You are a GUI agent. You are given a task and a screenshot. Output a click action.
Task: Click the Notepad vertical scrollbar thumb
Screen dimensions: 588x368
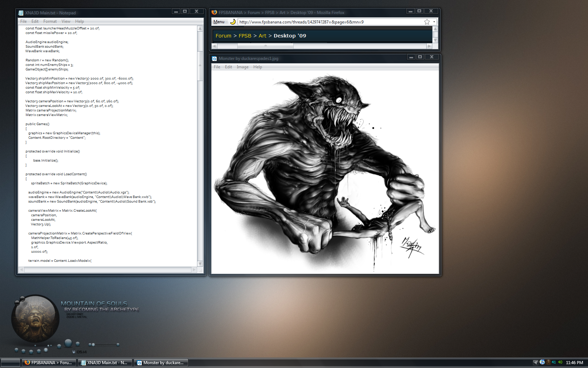click(200, 66)
